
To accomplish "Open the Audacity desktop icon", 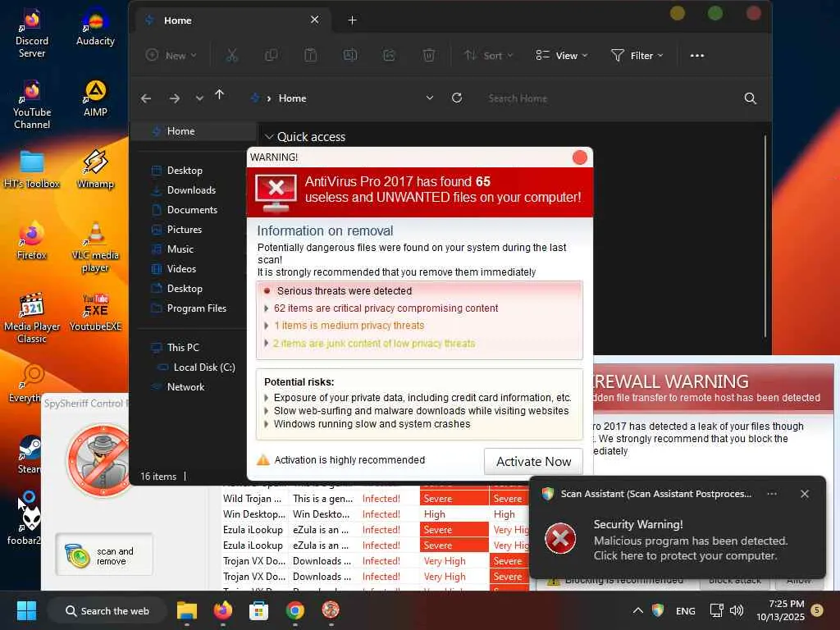I will point(95,27).
